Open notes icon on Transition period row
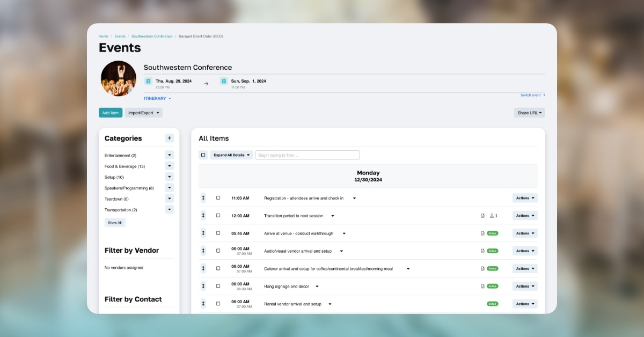Viewport: 644px width, 337px height. tap(482, 216)
